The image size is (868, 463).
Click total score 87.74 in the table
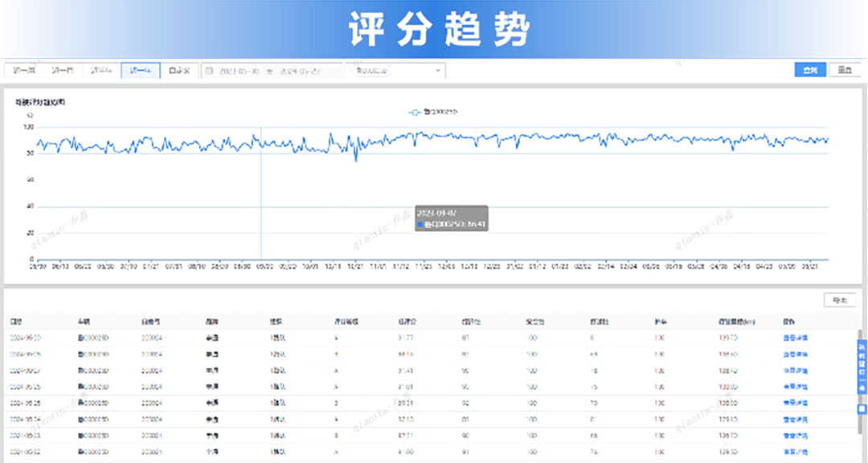406,436
